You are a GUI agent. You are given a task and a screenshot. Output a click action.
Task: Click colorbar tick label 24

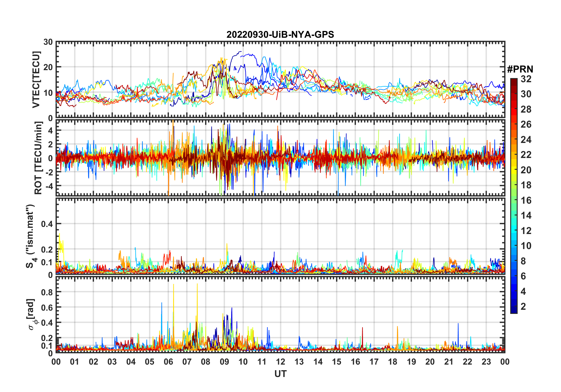pos(526,140)
